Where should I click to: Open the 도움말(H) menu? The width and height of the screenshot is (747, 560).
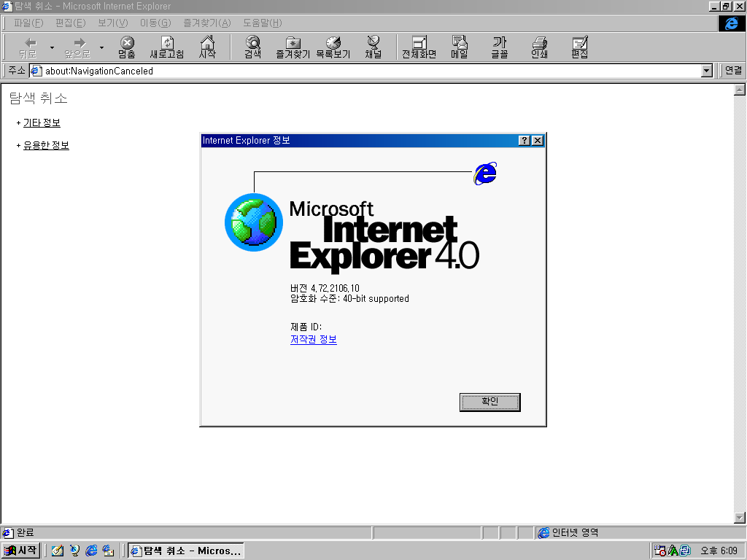(263, 23)
